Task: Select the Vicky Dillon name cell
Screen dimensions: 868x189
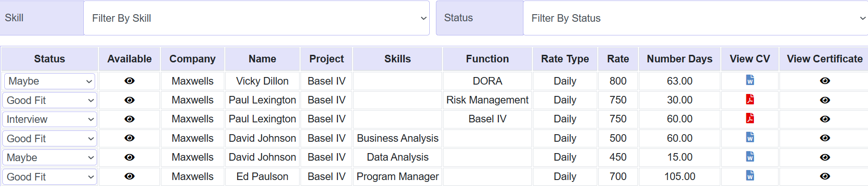Action: pos(262,81)
